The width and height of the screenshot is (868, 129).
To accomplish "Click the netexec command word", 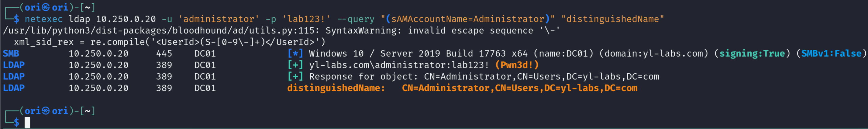I will click(43, 19).
